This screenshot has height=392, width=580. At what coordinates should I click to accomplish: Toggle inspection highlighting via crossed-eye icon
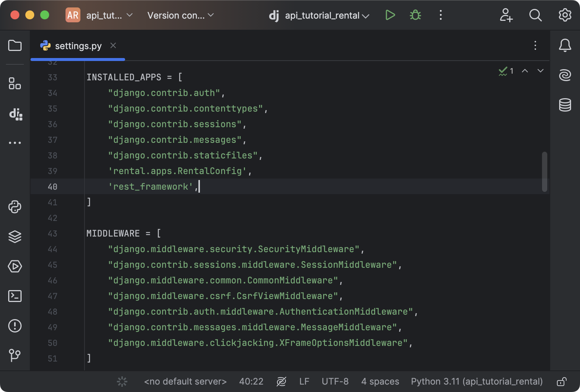[x=282, y=381]
